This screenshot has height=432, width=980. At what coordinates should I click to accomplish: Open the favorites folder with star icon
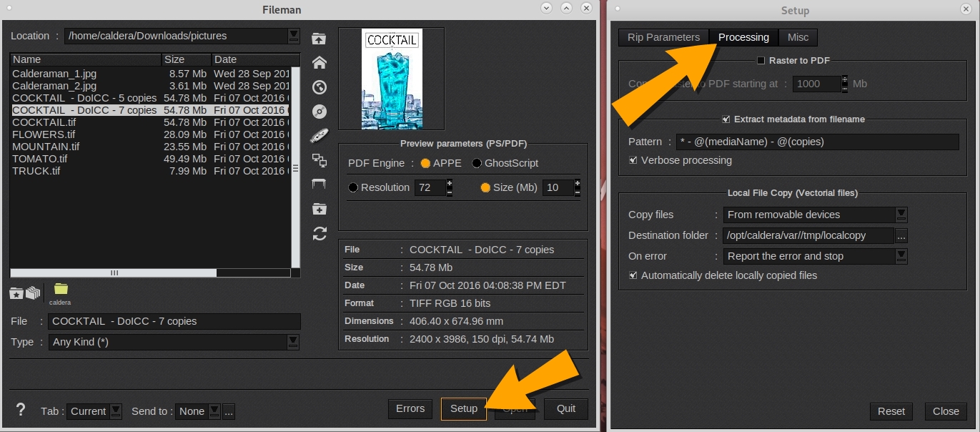[x=16, y=293]
